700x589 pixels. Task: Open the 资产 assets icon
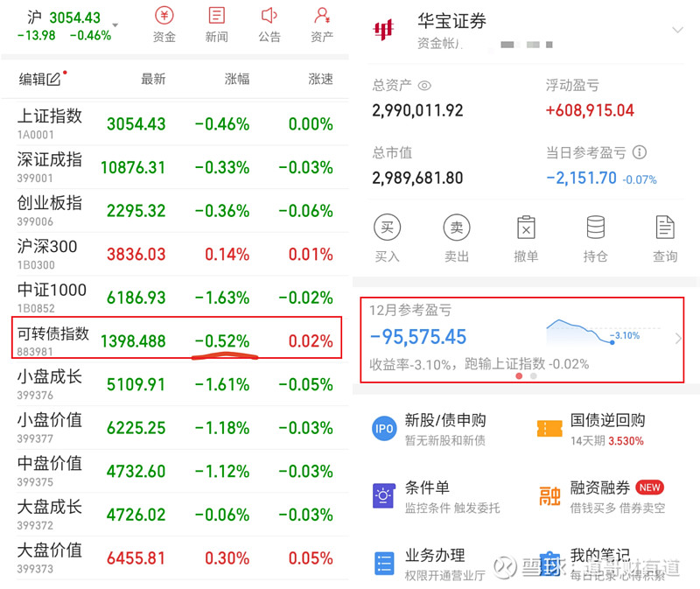coord(322,16)
